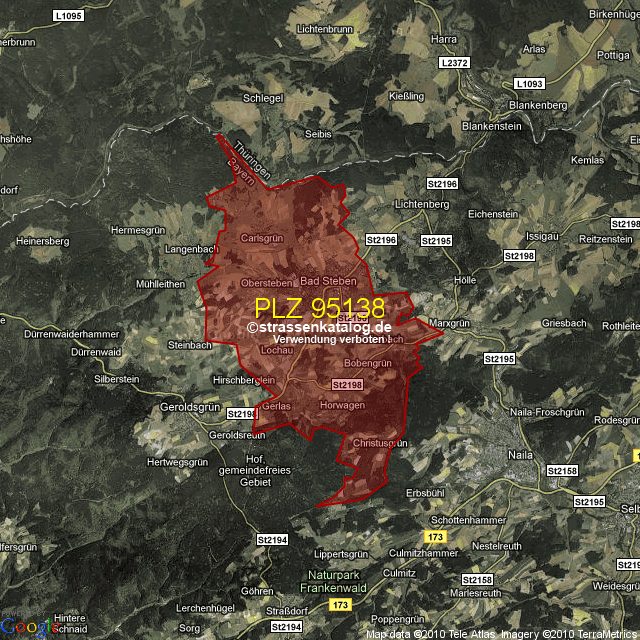The width and height of the screenshot is (640, 640).
Task: Click the L1093 road shield
Action: [529, 84]
